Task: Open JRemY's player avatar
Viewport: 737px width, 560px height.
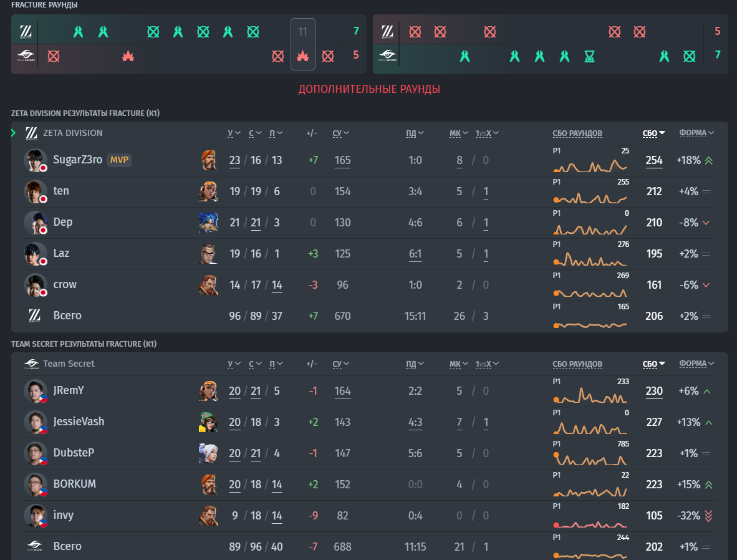Action: tap(36, 391)
